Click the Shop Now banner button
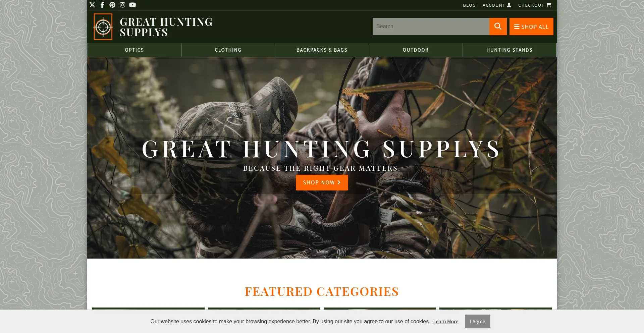The height and width of the screenshot is (333, 644). pos(322,182)
